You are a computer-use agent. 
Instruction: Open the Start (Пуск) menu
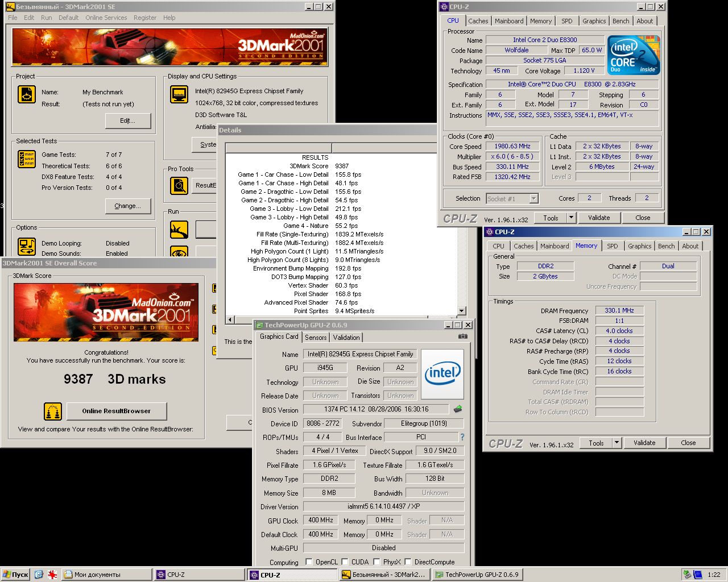15,575
